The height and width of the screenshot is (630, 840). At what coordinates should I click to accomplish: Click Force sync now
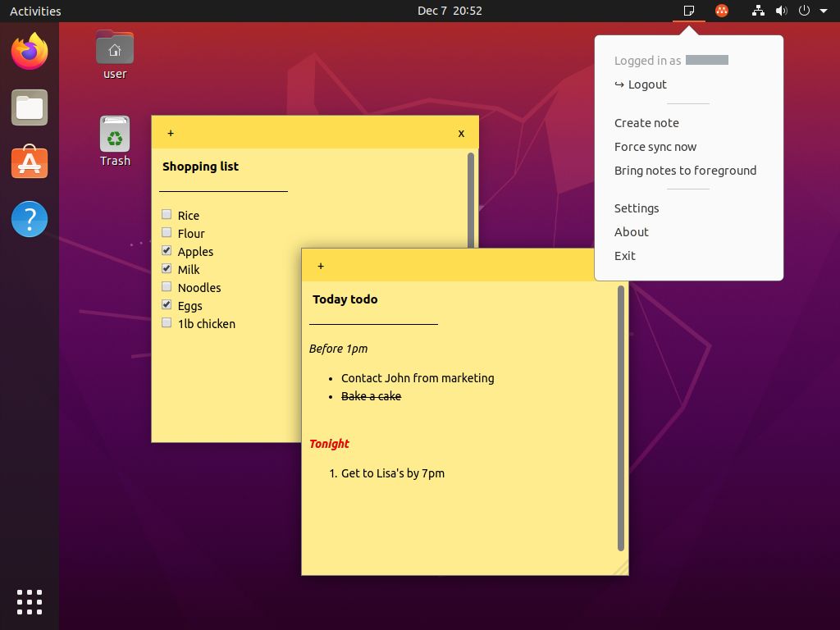coord(655,146)
